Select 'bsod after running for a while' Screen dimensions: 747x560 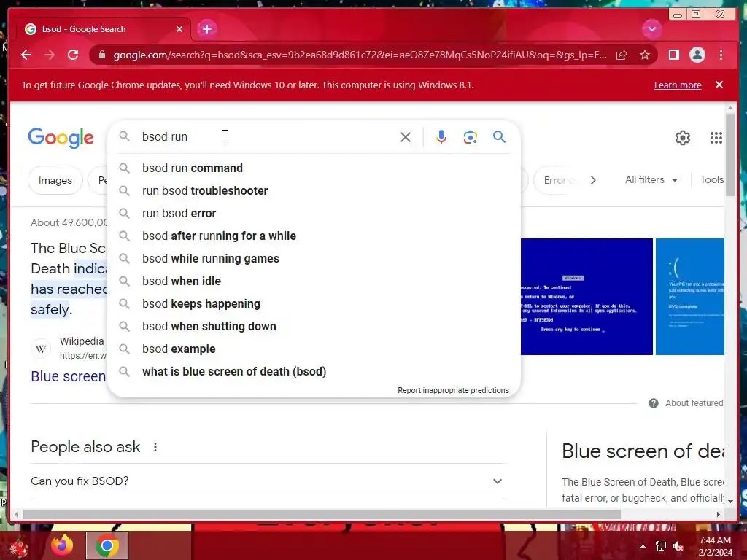pos(314,236)
